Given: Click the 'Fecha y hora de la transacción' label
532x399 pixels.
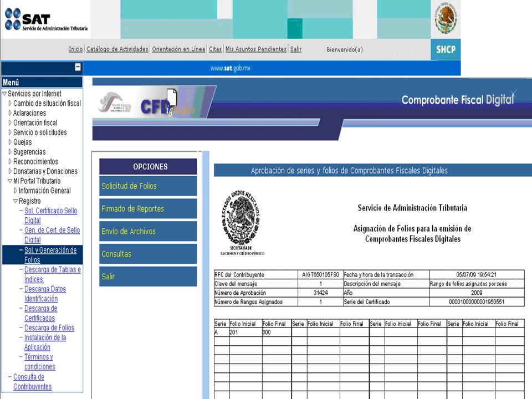Looking at the screenshot, I should pyautogui.click(x=378, y=275).
